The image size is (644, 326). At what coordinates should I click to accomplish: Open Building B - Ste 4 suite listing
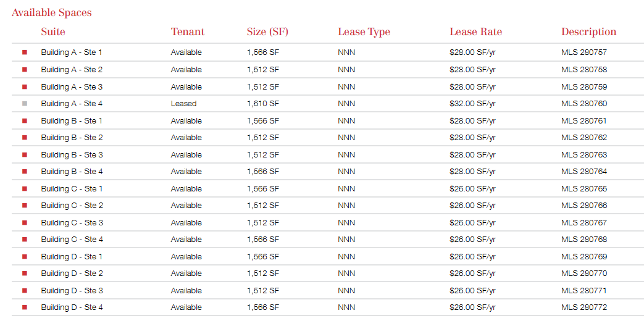tap(72, 172)
